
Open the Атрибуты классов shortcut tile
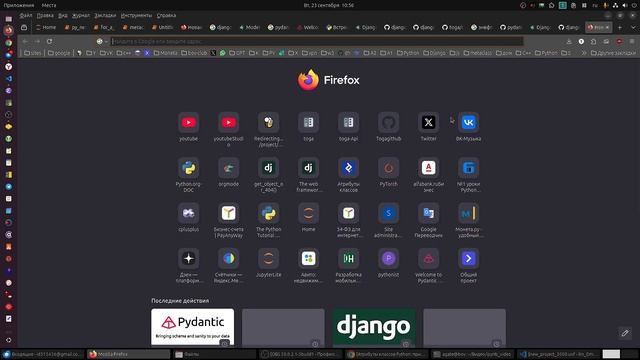[x=349, y=168]
